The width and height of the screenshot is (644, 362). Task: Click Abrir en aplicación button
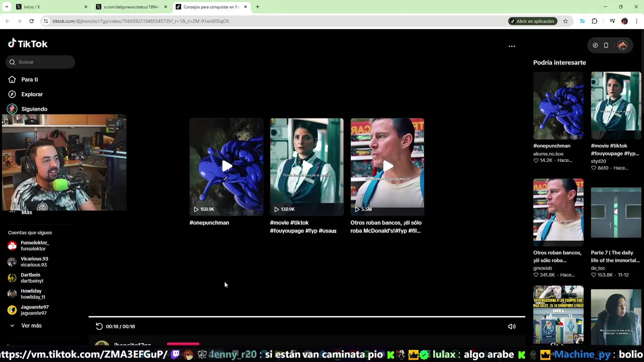pos(532,21)
